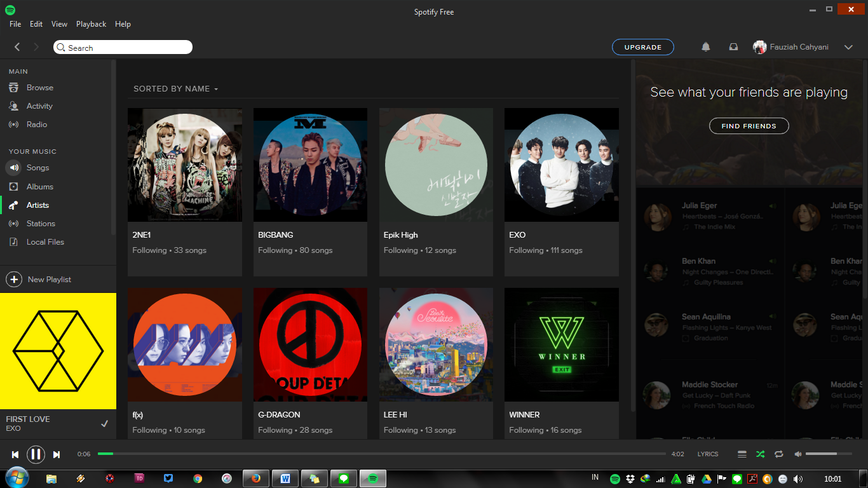
Task: Click the Albums sidebar icon
Action: click(x=13, y=187)
